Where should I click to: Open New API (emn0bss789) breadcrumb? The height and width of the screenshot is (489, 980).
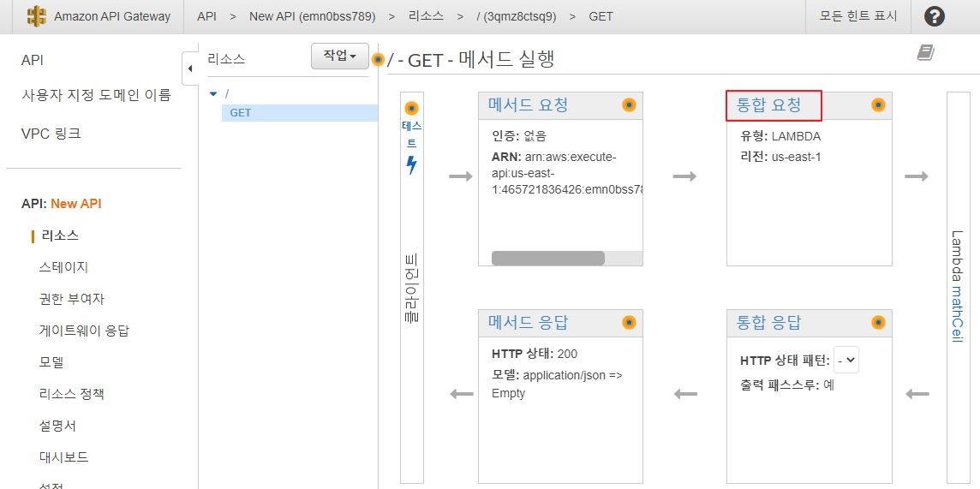tap(312, 16)
